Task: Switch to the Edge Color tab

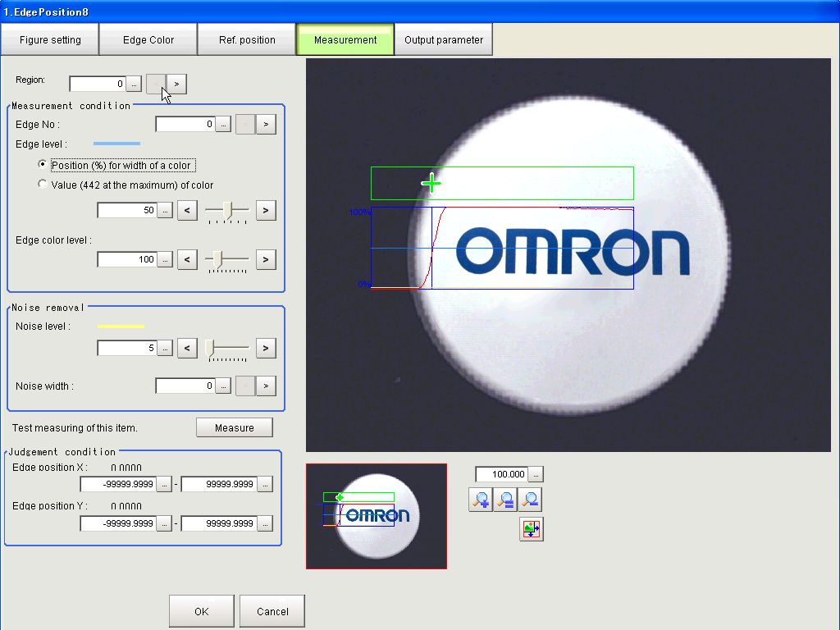Action: tap(148, 39)
